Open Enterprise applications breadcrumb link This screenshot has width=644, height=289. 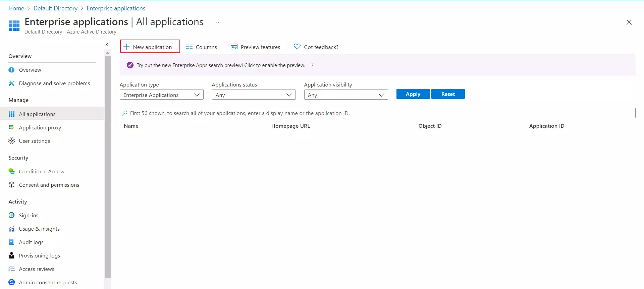[116, 8]
